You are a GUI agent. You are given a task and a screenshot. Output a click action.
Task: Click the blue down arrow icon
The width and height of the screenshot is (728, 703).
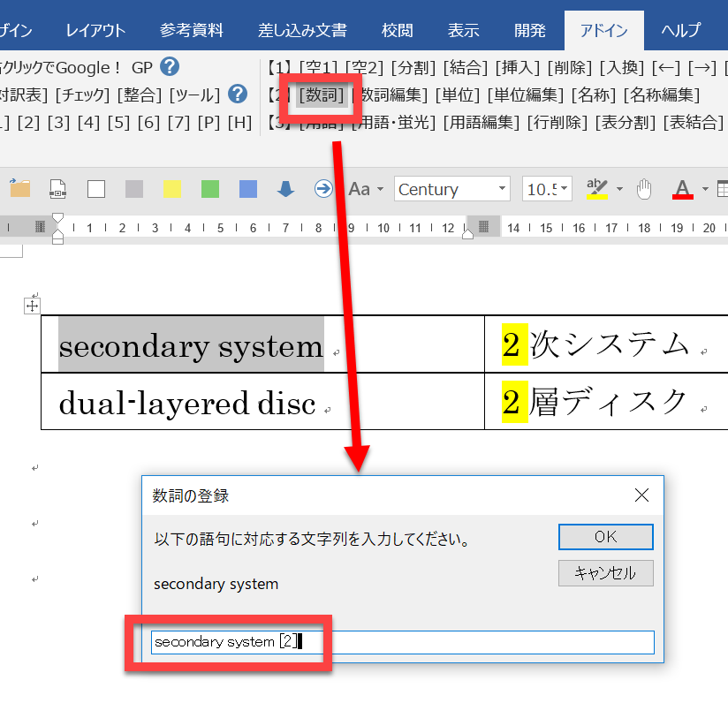tap(285, 188)
